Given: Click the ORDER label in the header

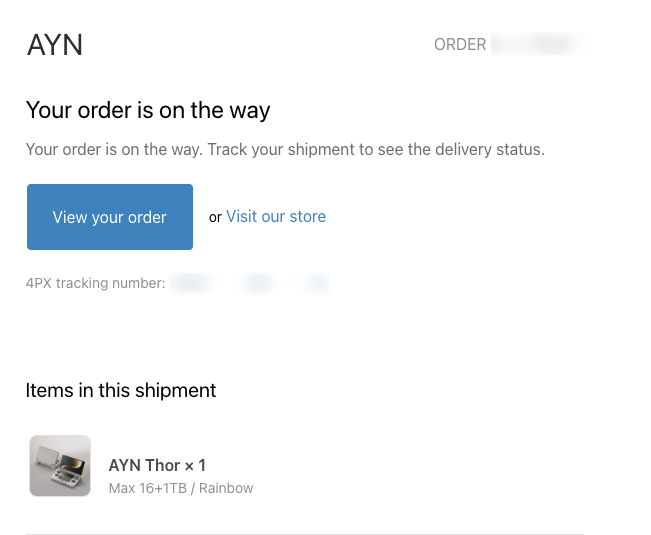Looking at the screenshot, I should pyautogui.click(x=460, y=45).
